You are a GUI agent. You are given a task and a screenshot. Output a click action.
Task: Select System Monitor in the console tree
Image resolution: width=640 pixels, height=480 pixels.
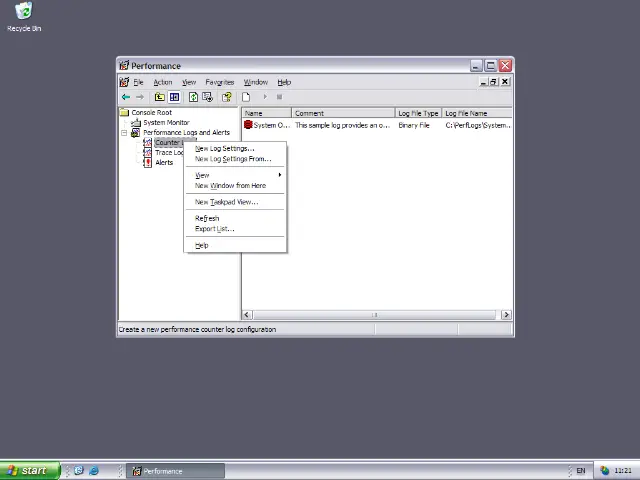point(165,122)
